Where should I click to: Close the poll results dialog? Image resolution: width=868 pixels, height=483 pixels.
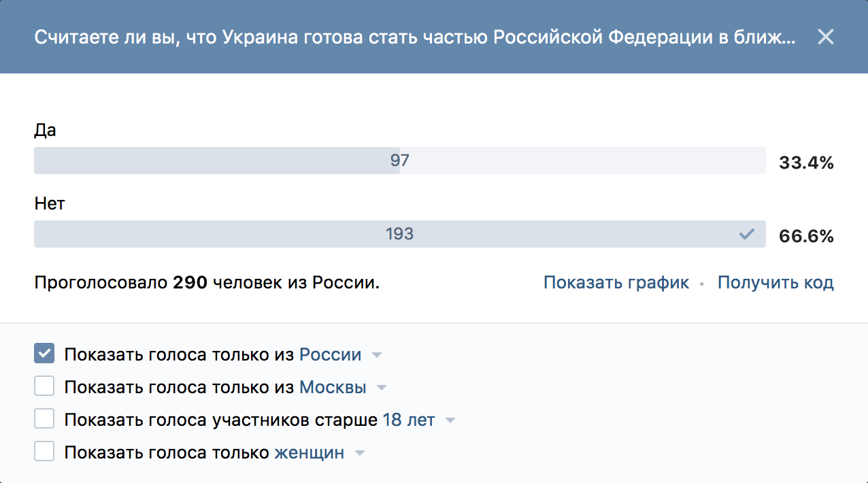click(825, 37)
